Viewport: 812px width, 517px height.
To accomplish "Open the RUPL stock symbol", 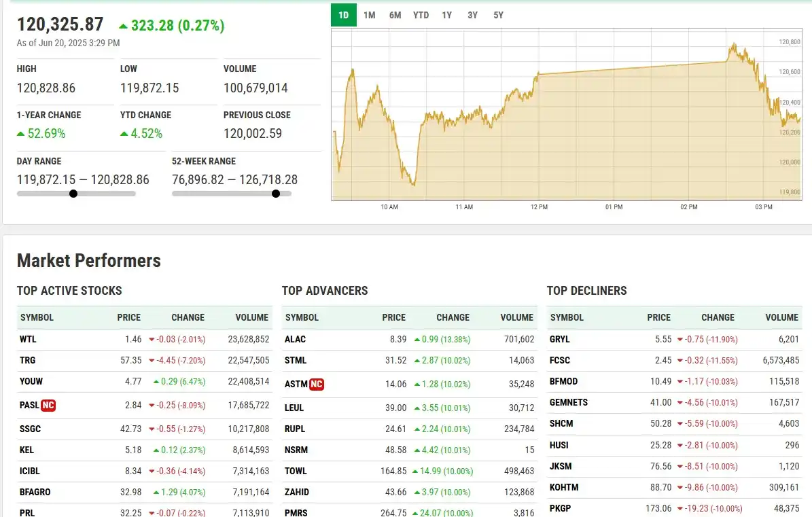I will pos(295,429).
